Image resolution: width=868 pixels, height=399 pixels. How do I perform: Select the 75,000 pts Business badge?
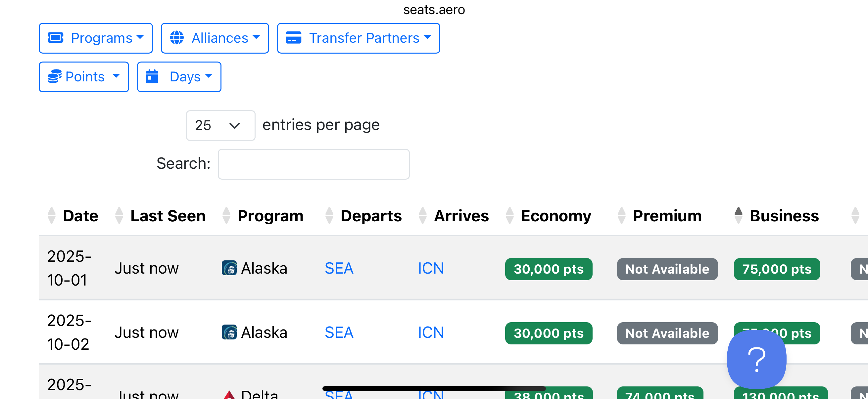[x=777, y=269]
